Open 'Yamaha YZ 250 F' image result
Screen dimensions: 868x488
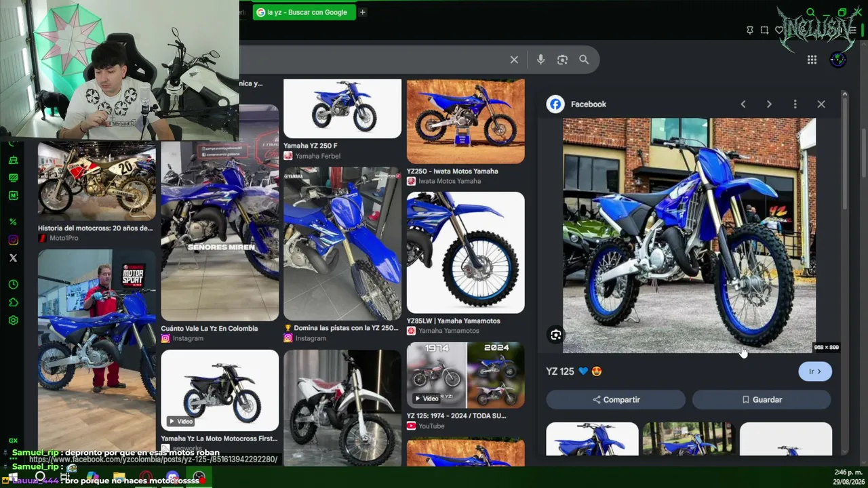coord(342,109)
